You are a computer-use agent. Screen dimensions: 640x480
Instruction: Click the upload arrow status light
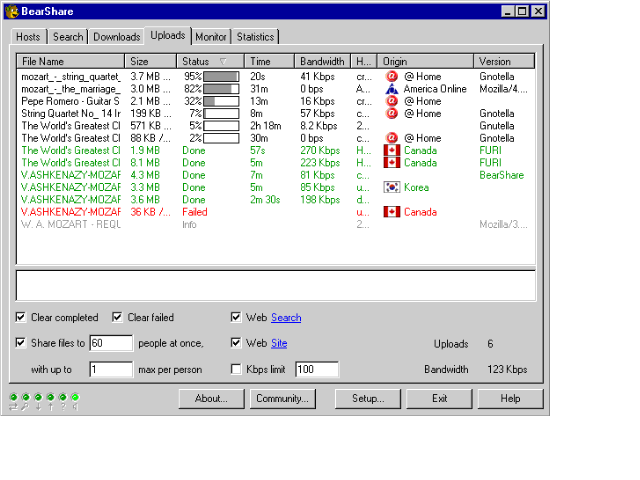pos(50,397)
